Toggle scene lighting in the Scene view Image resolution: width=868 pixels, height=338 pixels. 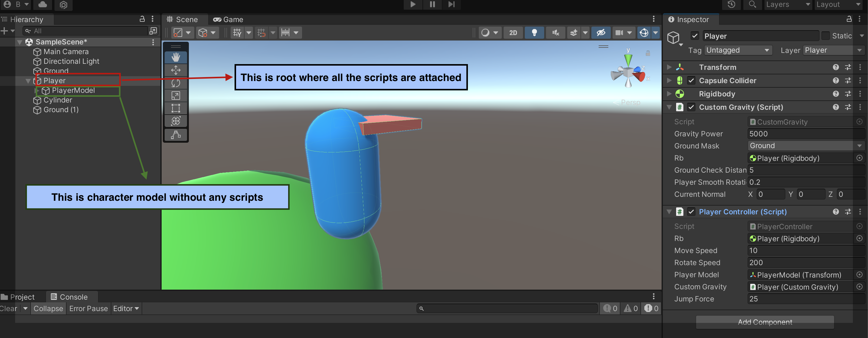[x=534, y=33]
